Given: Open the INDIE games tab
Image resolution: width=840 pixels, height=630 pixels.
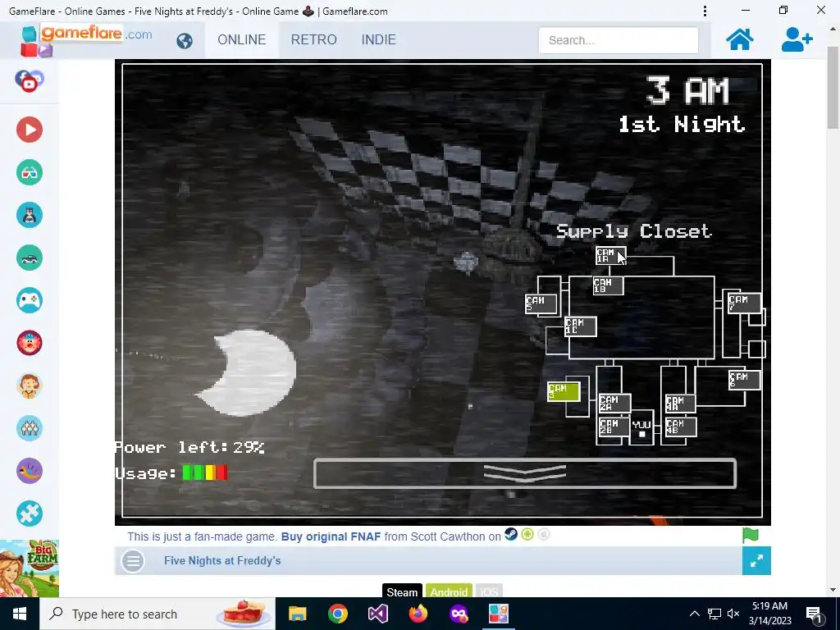Looking at the screenshot, I should [x=379, y=39].
